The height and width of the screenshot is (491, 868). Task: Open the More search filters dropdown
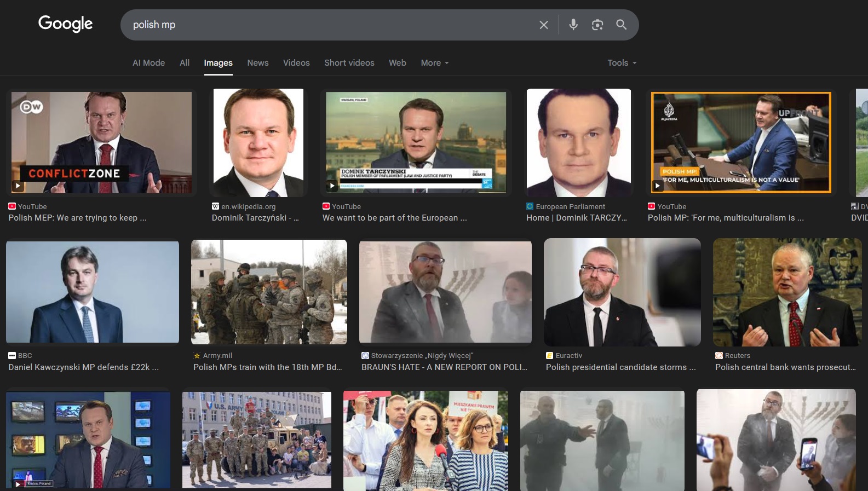[435, 63]
